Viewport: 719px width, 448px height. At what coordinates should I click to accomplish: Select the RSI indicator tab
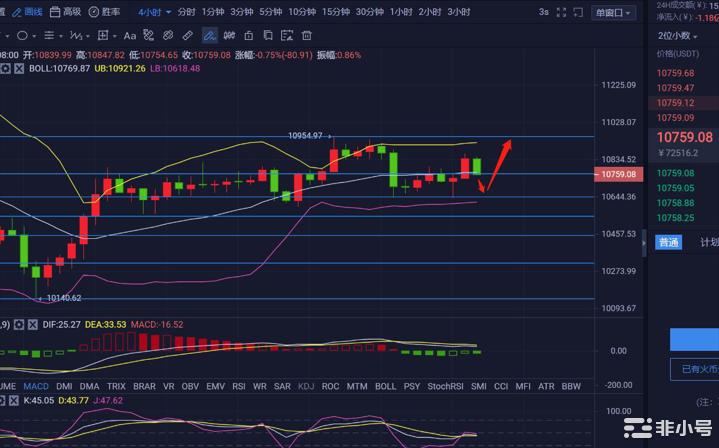click(x=238, y=387)
